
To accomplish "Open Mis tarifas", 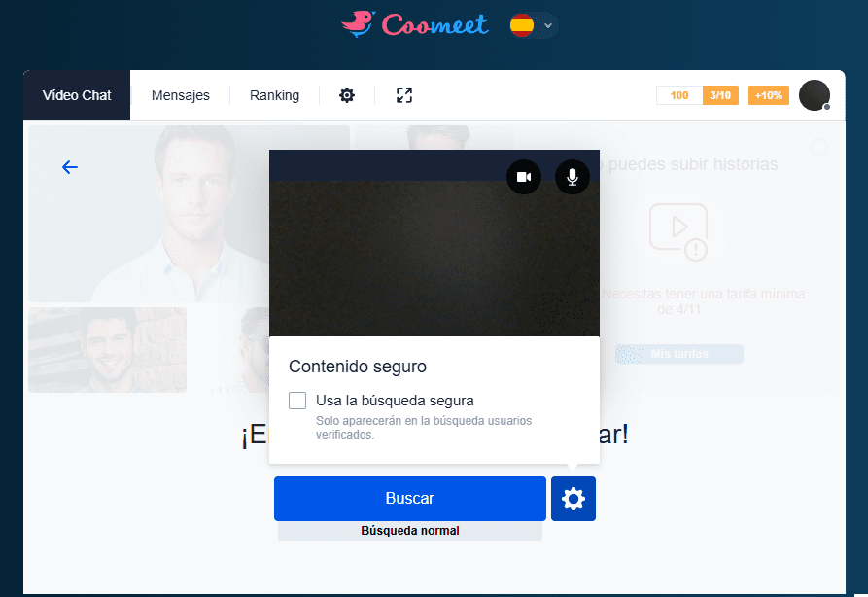I will tap(678, 354).
